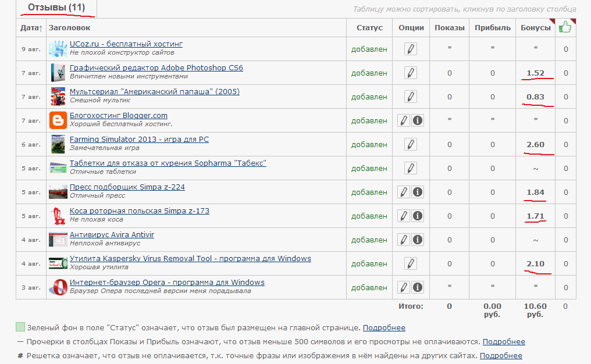Click the UCoz.ru review thumbnail

click(x=58, y=49)
